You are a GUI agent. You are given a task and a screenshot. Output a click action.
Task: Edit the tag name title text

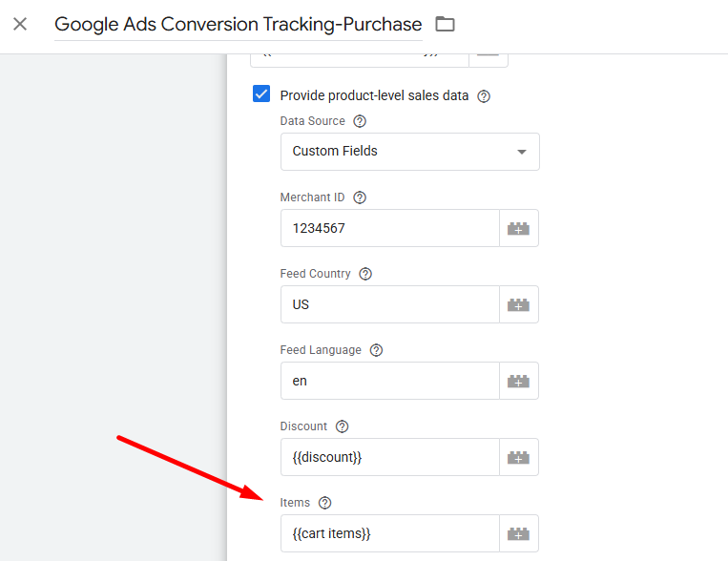click(x=238, y=25)
